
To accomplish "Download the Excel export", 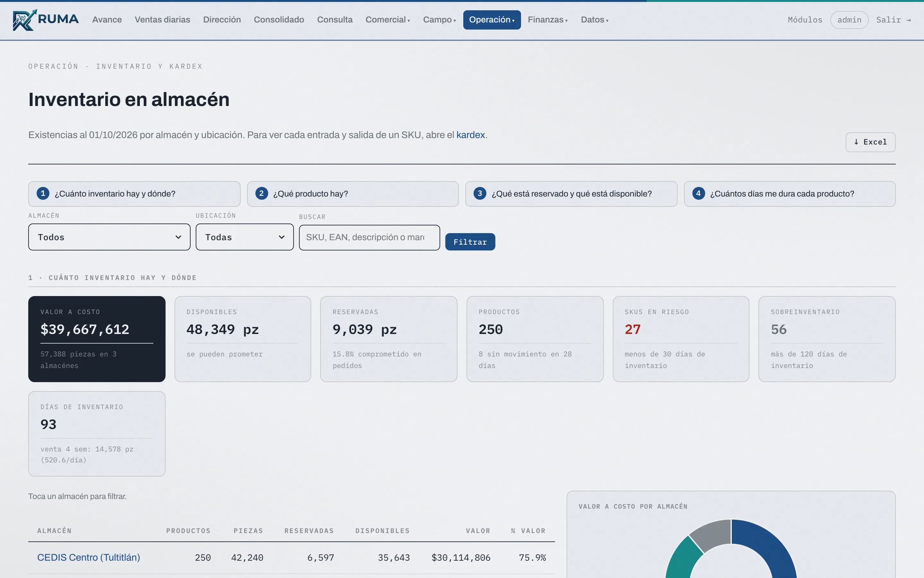I will coord(870,142).
